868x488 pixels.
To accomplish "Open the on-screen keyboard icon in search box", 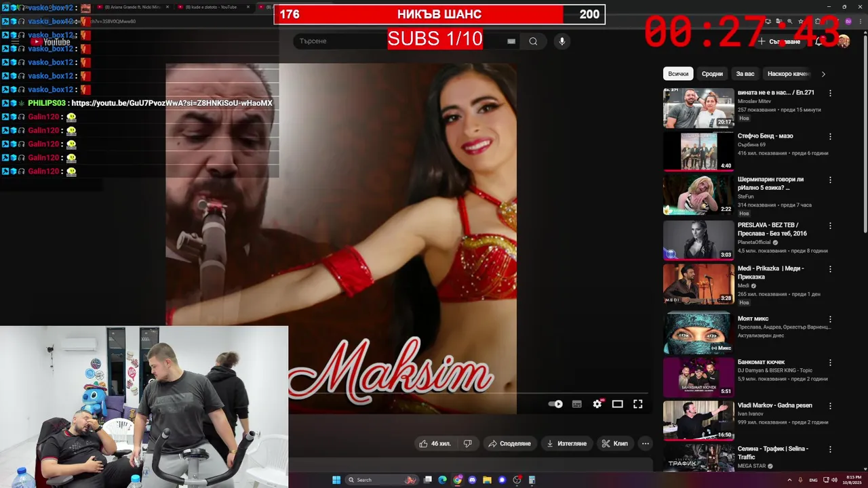I will [511, 41].
